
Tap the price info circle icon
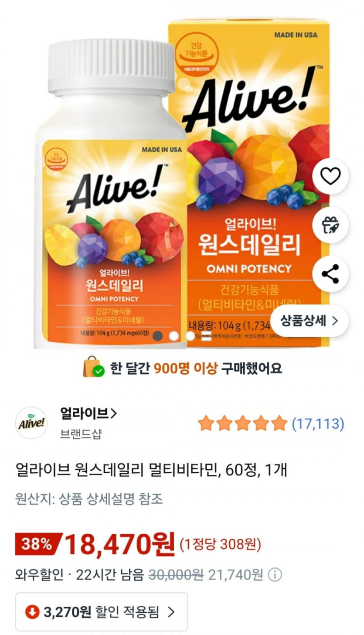tap(275, 575)
